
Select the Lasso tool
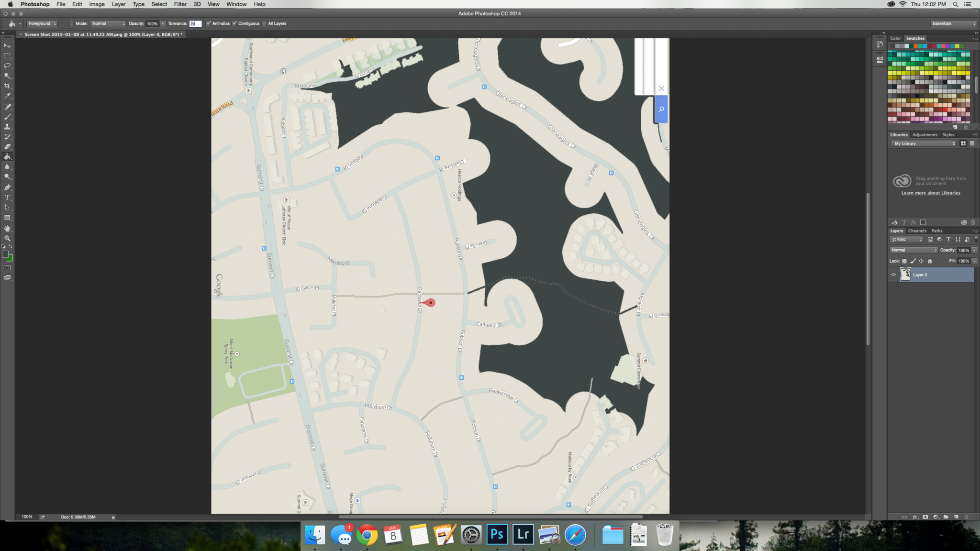coord(7,66)
